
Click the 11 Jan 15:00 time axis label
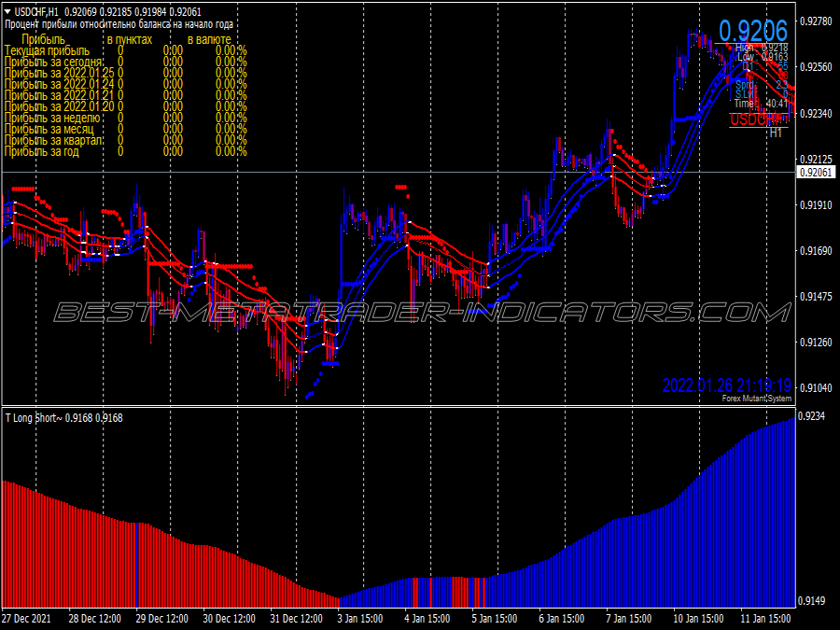tap(765, 618)
